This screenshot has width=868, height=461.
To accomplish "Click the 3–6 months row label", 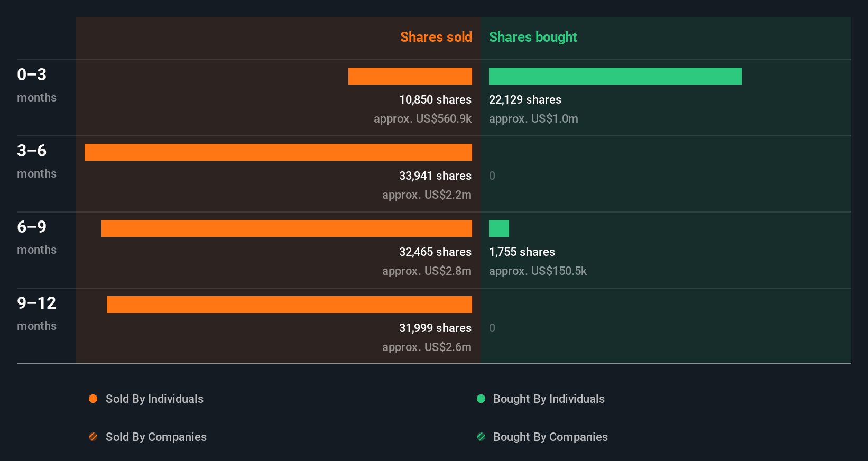I will [36, 161].
